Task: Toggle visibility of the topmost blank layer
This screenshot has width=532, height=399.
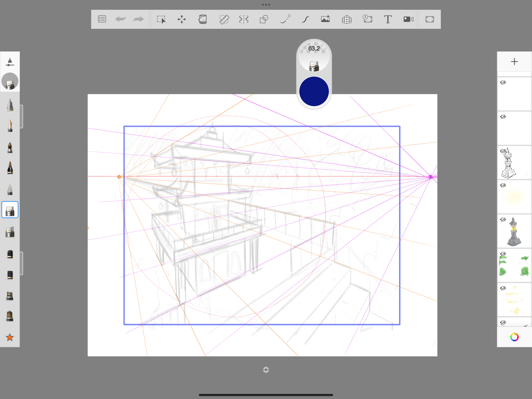Action: (503, 83)
